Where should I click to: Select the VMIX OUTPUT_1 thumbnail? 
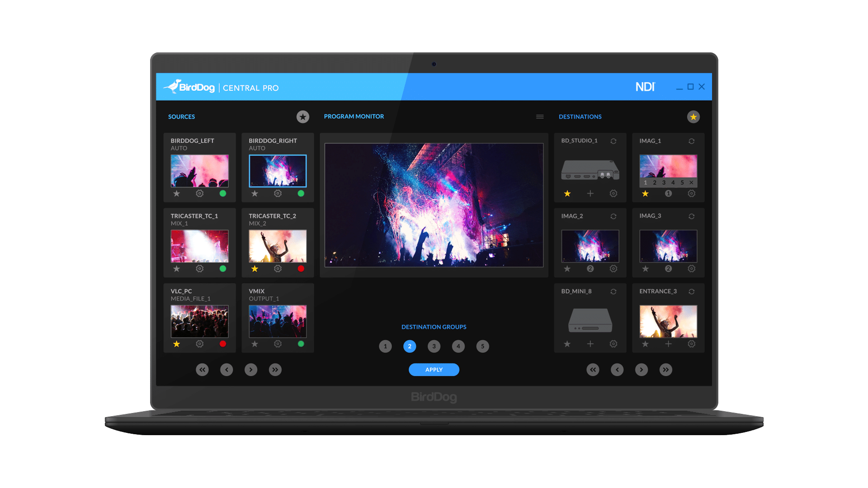[x=278, y=321]
